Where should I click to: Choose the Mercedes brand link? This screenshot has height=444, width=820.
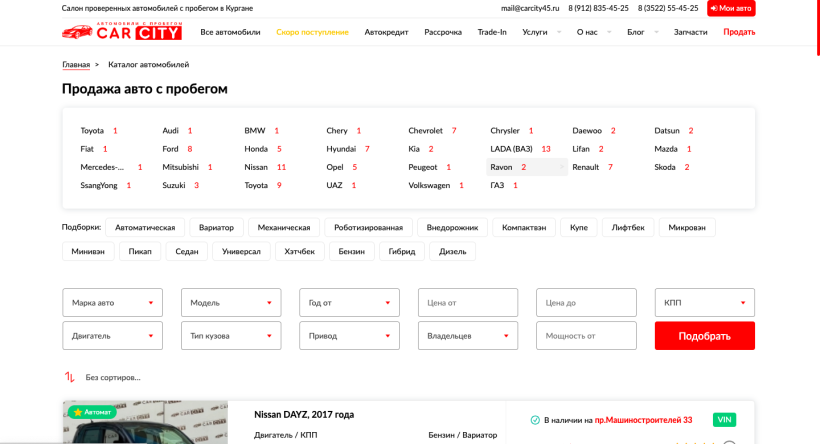[x=111, y=167]
